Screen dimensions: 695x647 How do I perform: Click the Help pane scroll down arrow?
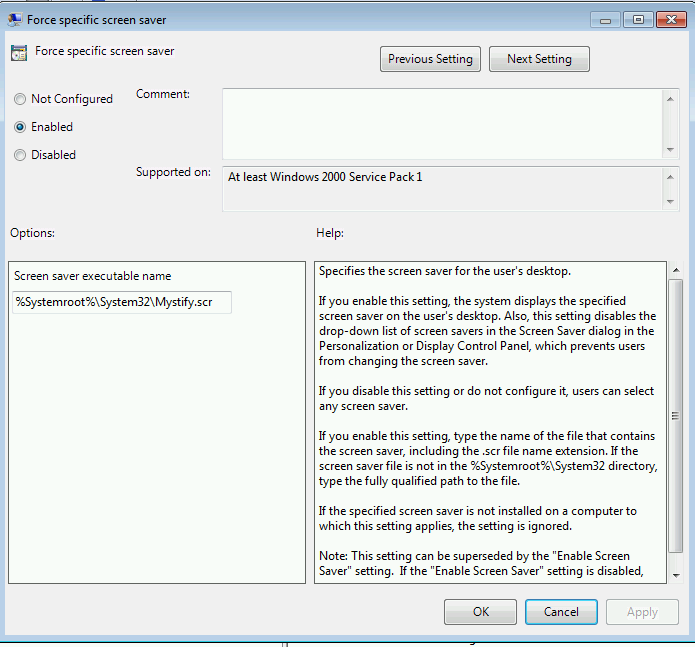point(676,576)
